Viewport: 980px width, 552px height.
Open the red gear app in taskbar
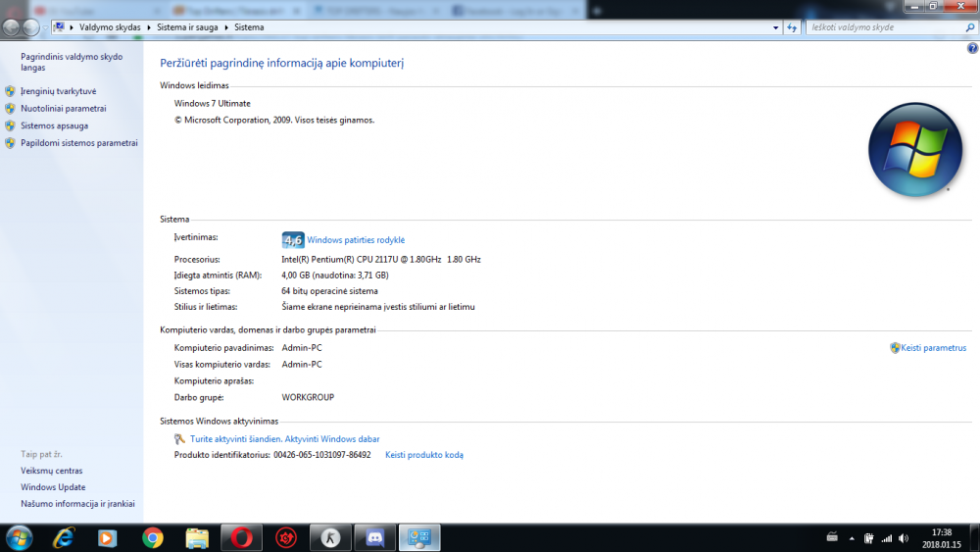coord(286,537)
